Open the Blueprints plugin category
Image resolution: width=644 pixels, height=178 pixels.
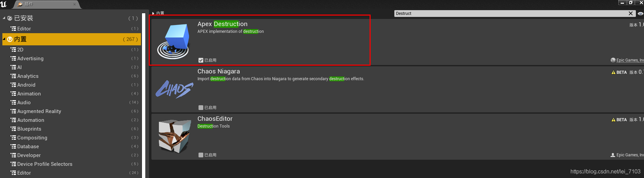(71, 129)
